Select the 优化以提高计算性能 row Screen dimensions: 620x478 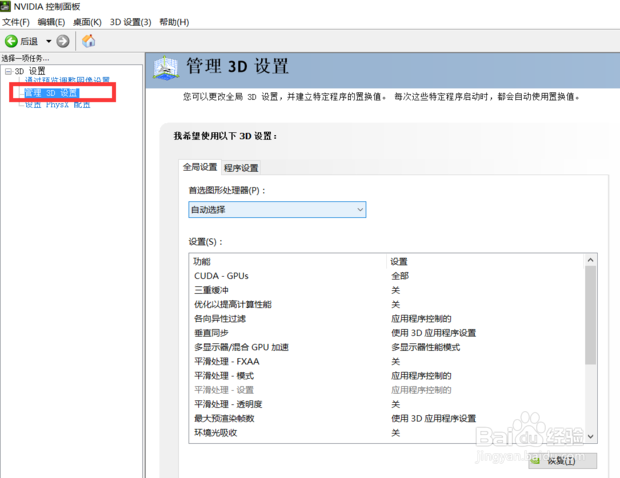point(386,304)
